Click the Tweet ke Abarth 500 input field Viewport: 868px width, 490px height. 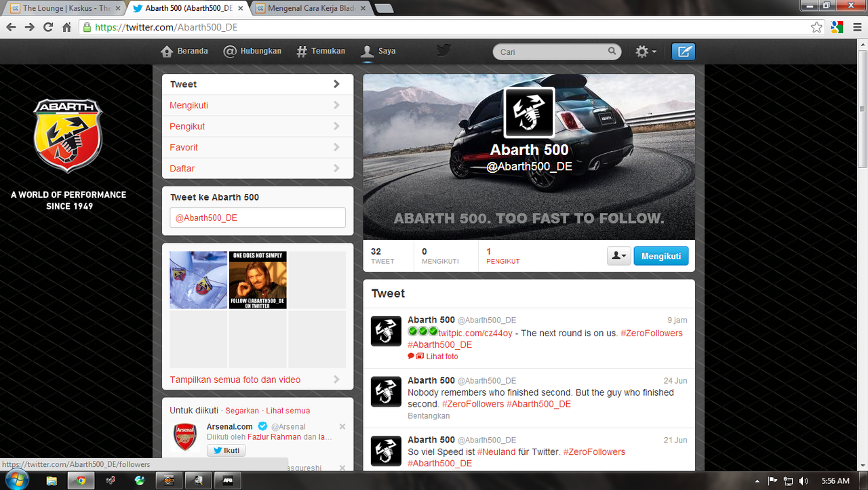pos(257,218)
